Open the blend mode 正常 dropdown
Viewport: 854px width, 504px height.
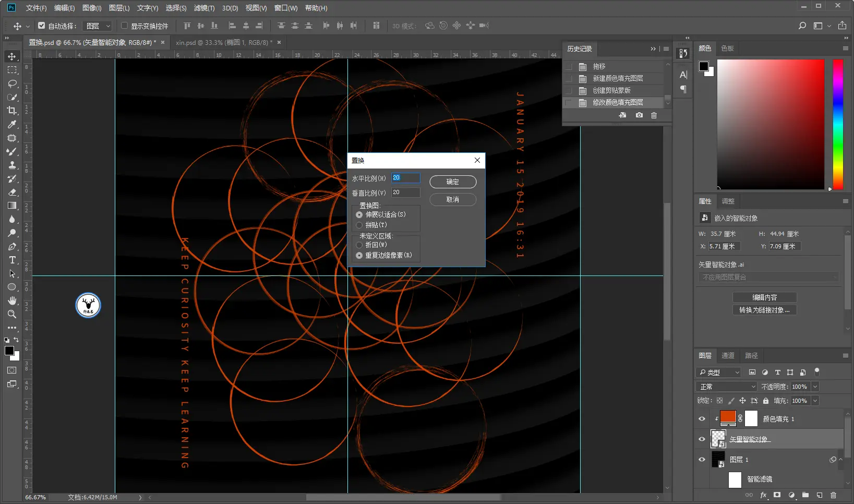[x=727, y=387]
